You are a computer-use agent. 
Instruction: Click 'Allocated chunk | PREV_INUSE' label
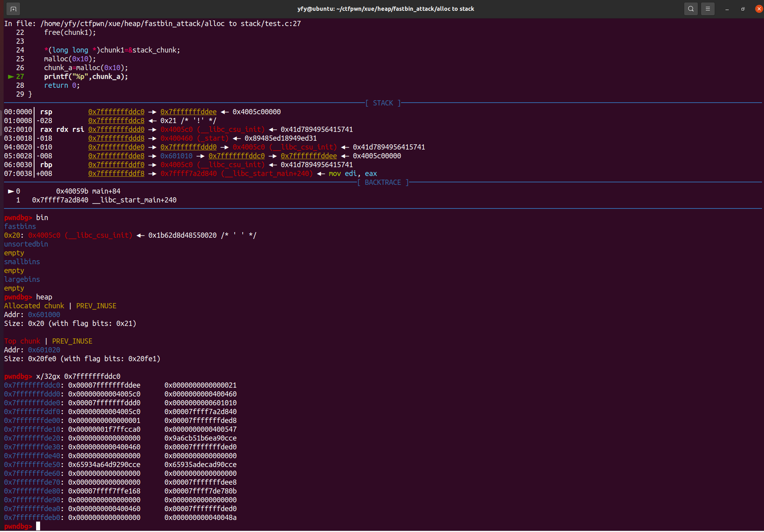coord(60,306)
